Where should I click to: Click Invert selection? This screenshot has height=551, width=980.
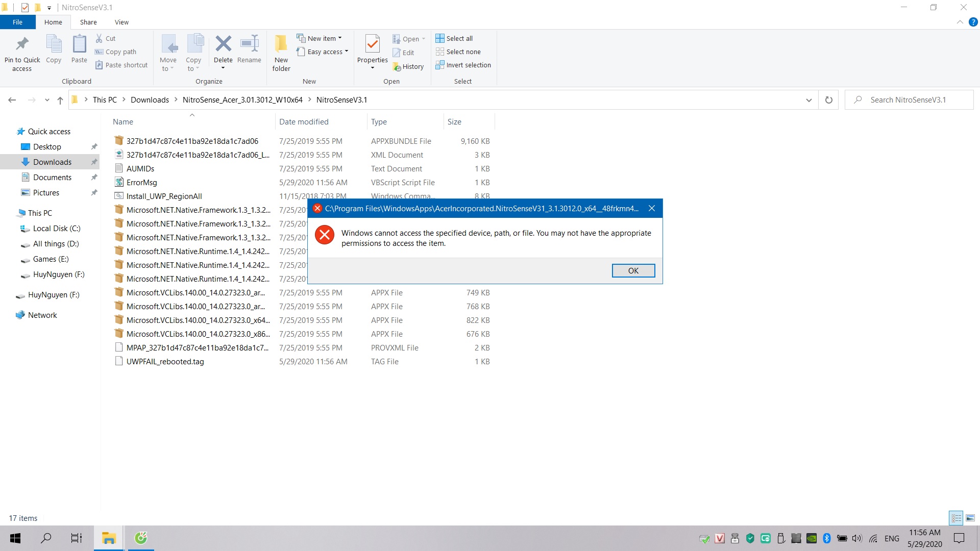coord(463,65)
